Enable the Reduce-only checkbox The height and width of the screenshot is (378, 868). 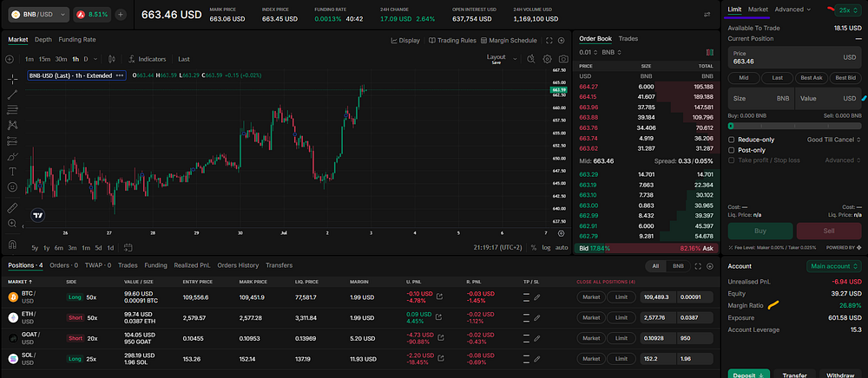[x=731, y=140]
